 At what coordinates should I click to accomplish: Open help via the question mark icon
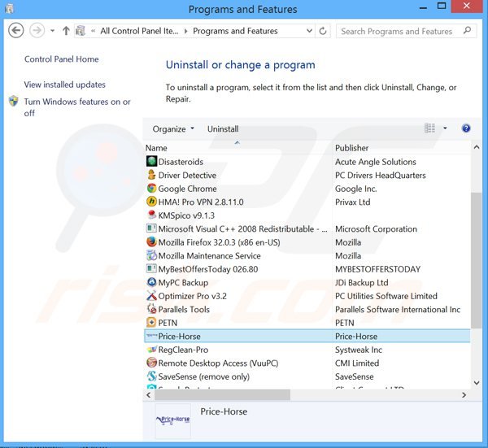(466, 128)
